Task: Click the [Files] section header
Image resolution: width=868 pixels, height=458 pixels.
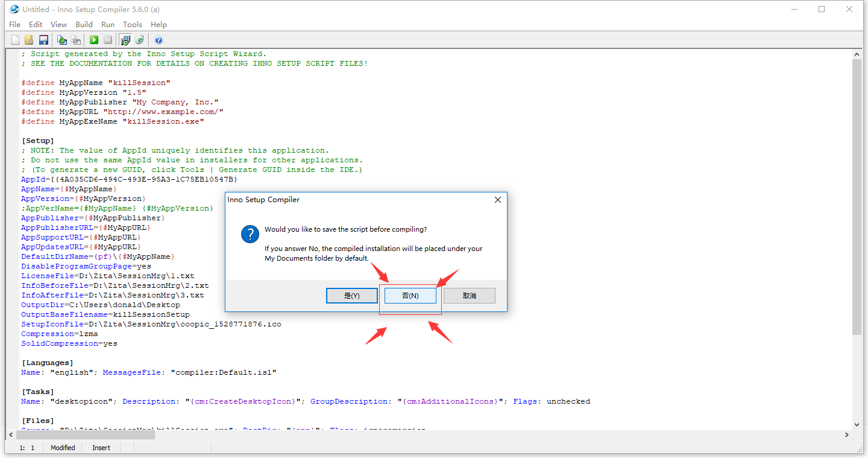Action: pos(38,421)
